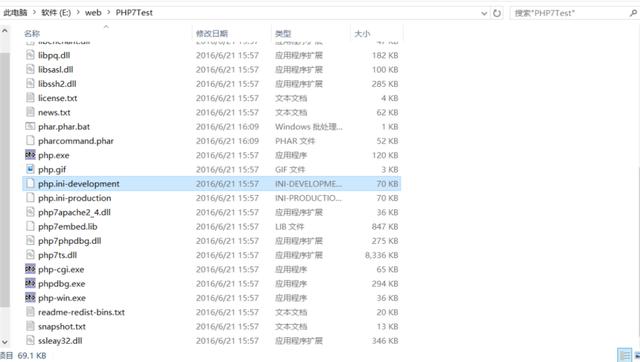This screenshot has height=362, width=640.
Task: Click the php.ini-production file icon
Action: (30, 198)
